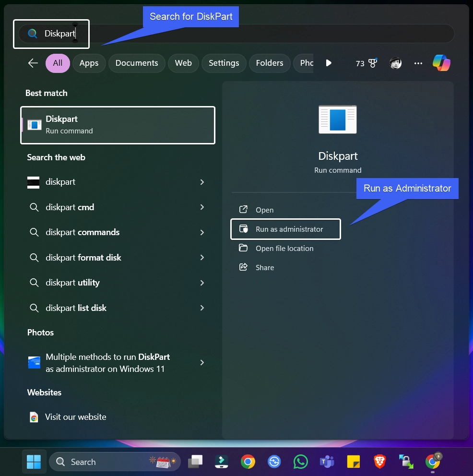Image resolution: width=473 pixels, height=476 pixels.
Task: Launch Filmora from the taskbar
Action: coord(222,462)
